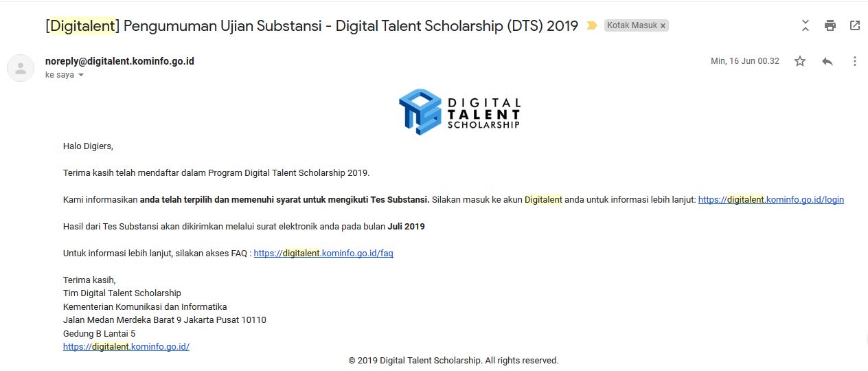Screen dimensions: 868x371
Task: Remove the Kotak Masuk label
Action: pos(663,26)
